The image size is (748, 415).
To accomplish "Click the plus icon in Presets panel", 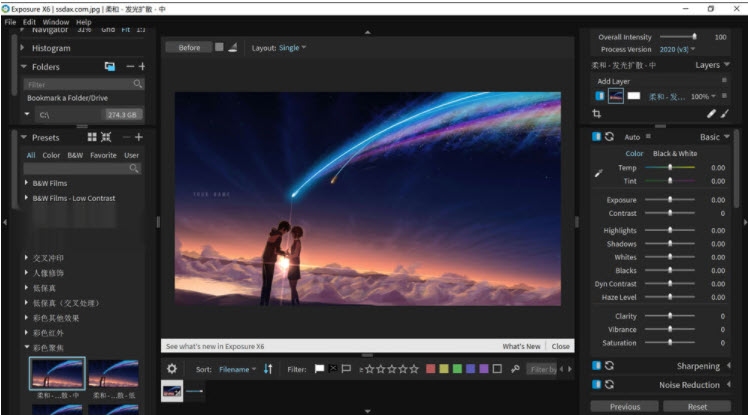I will pyautogui.click(x=139, y=137).
